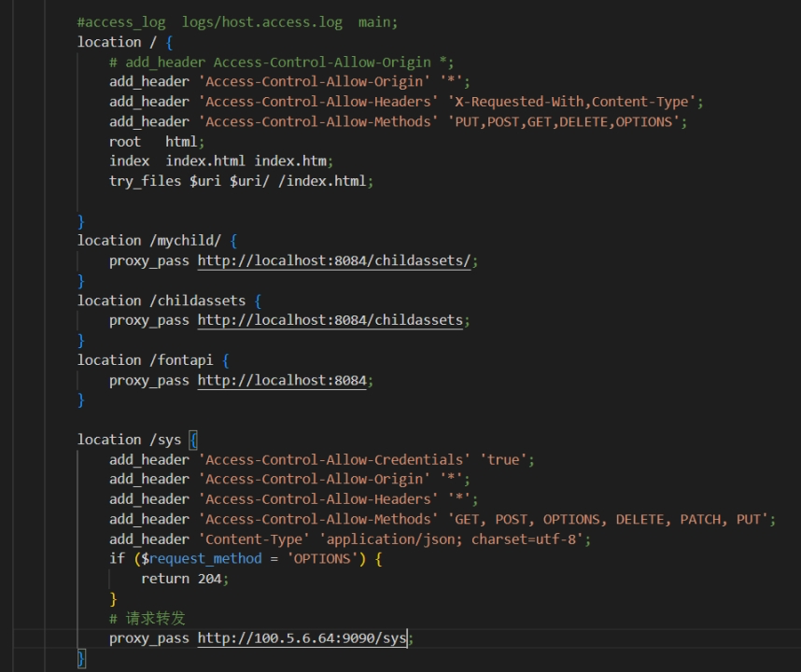Click 'GET, POST, OPTIONS, DELETE, PATCH, PUT' string
The image size is (801, 672).
pyautogui.click(x=608, y=519)
